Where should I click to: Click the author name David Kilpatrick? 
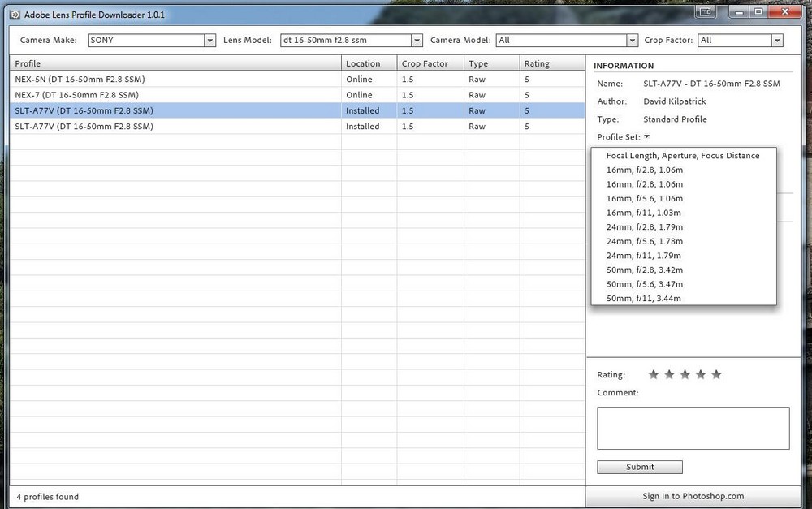pyautogui.click(x=674, y=101)
